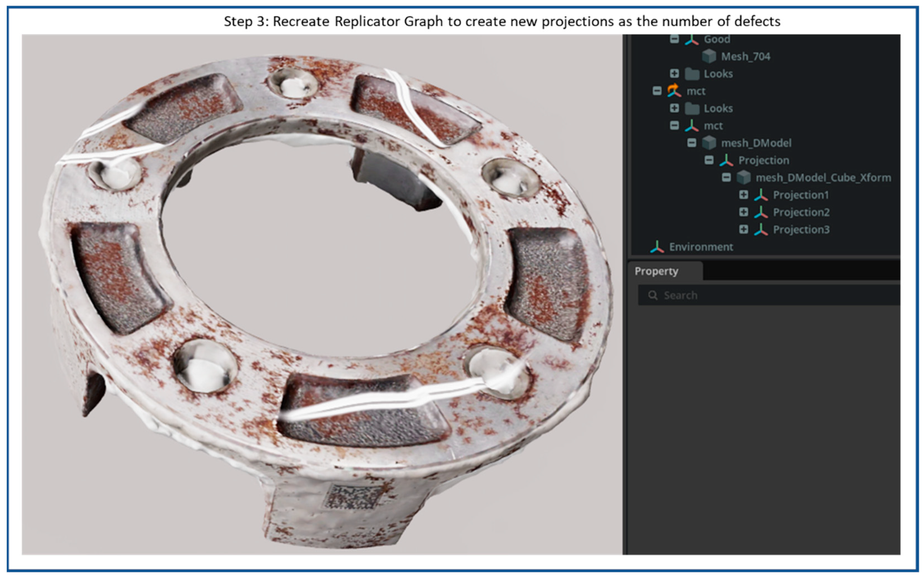Click the Environment xform axis icon
The width and height of the screenshot is (924, 578).
pos(657,247)
